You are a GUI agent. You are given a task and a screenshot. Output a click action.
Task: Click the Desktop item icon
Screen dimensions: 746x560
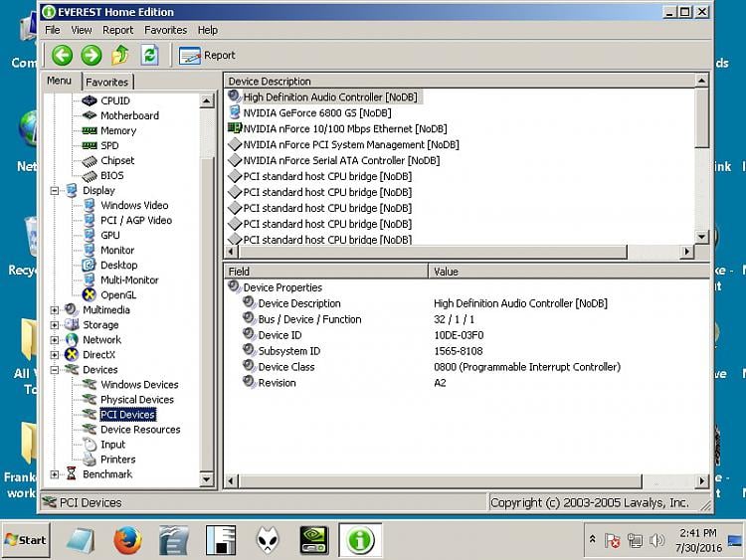(89, 265)
